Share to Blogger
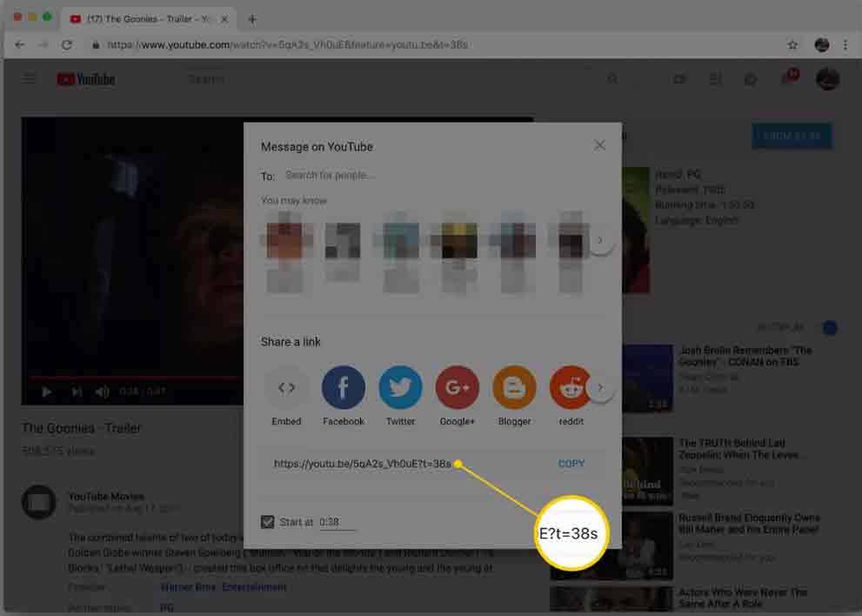862x616 pixels. [x=515, y=388]
